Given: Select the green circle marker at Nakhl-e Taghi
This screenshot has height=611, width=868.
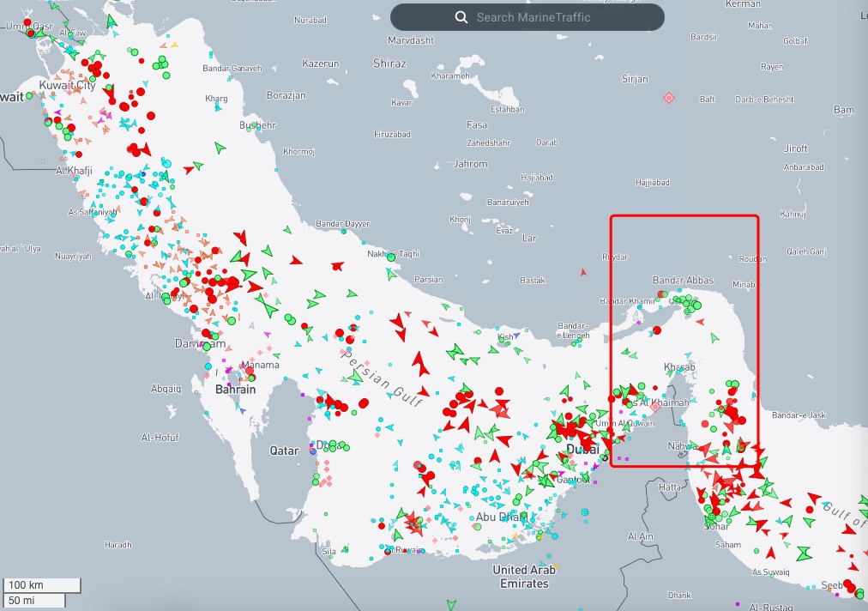Looking at the screenshot, I should 391,257.
